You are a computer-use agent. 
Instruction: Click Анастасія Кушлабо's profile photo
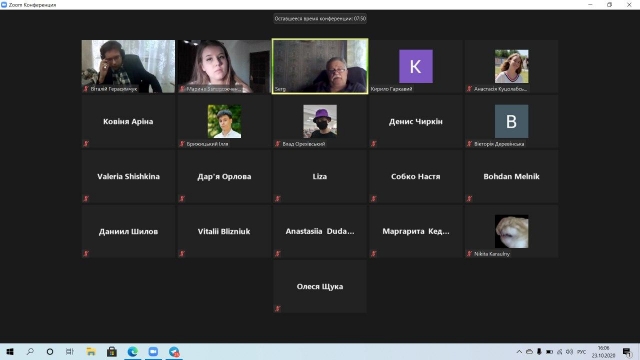tap(511, 66)
